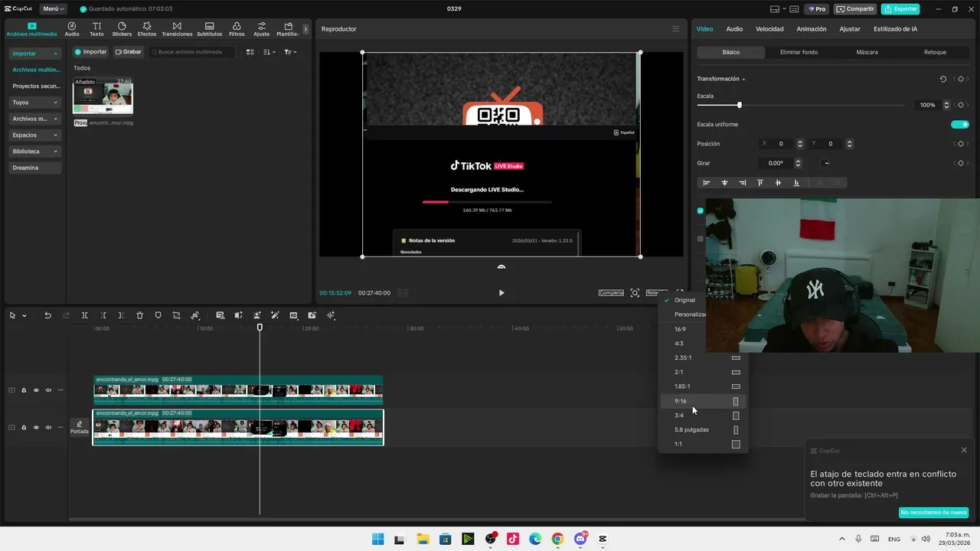This screenshot has width=980, height=551.
Task: Play the preview video
Action: (501, 293)
